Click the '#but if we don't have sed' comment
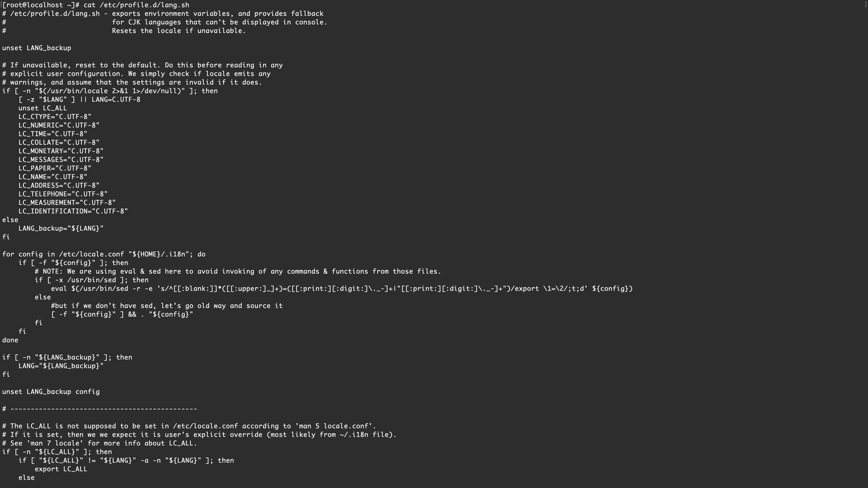This screenshot has width=868, height=488. (x=167, y=306)
